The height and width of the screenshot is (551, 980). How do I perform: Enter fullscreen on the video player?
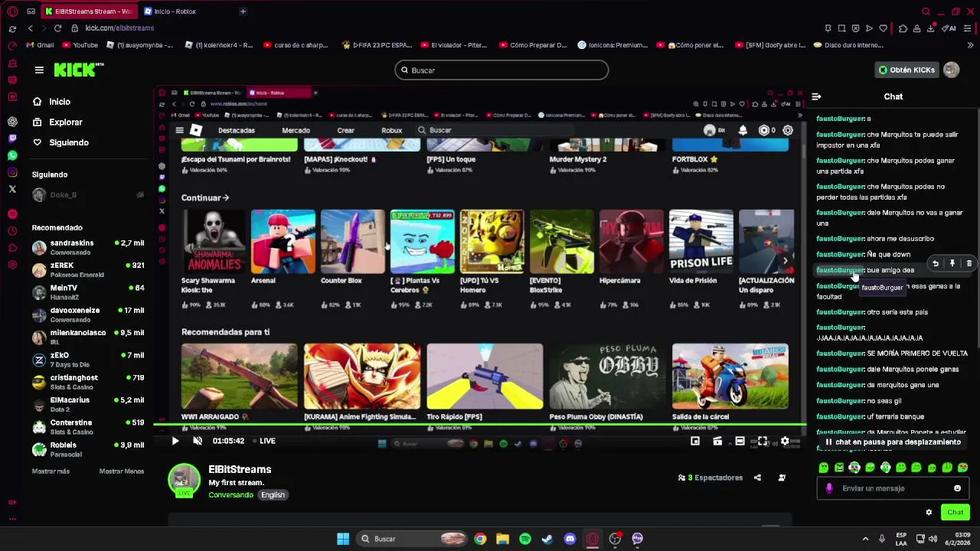pos(763,442)
